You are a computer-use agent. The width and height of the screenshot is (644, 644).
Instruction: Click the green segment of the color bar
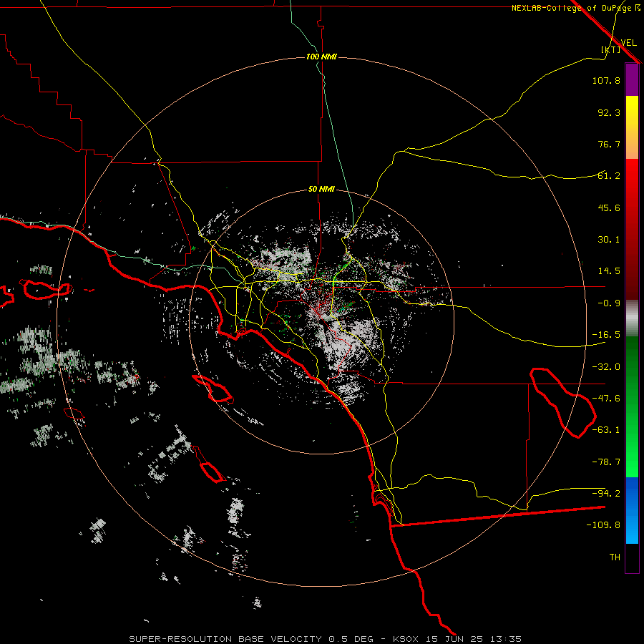(632, 406)
